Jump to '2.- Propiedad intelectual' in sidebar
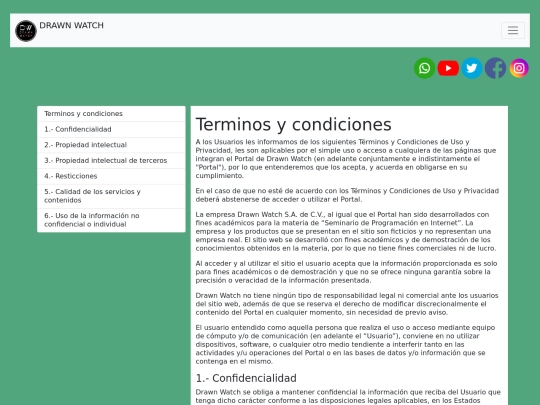 click(x=111, y=145)
